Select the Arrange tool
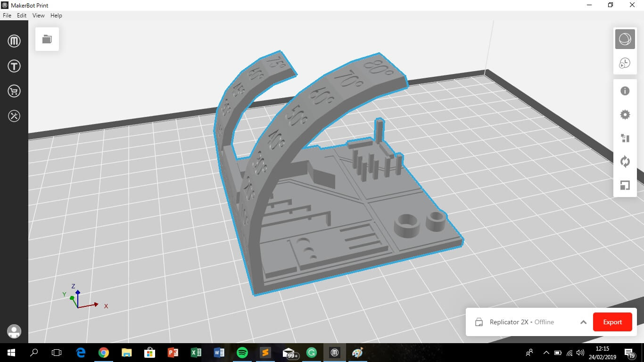 click(625, 138)
